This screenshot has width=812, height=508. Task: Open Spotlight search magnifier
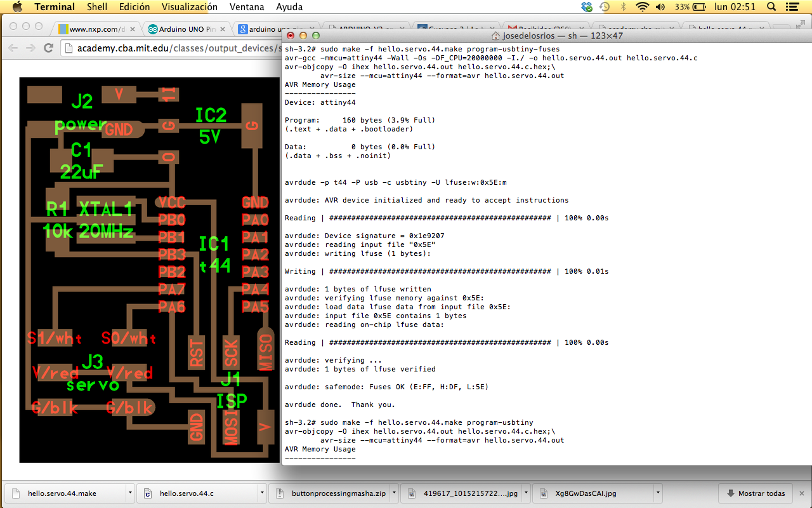tap(772, 7)
